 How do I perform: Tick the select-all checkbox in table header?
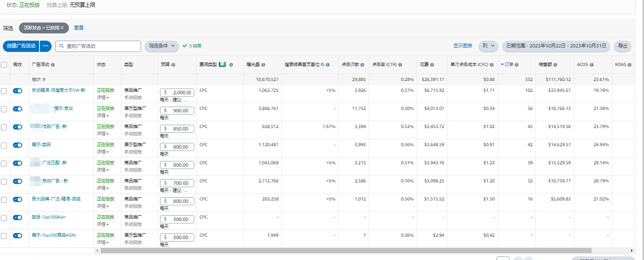coord(4,65)
